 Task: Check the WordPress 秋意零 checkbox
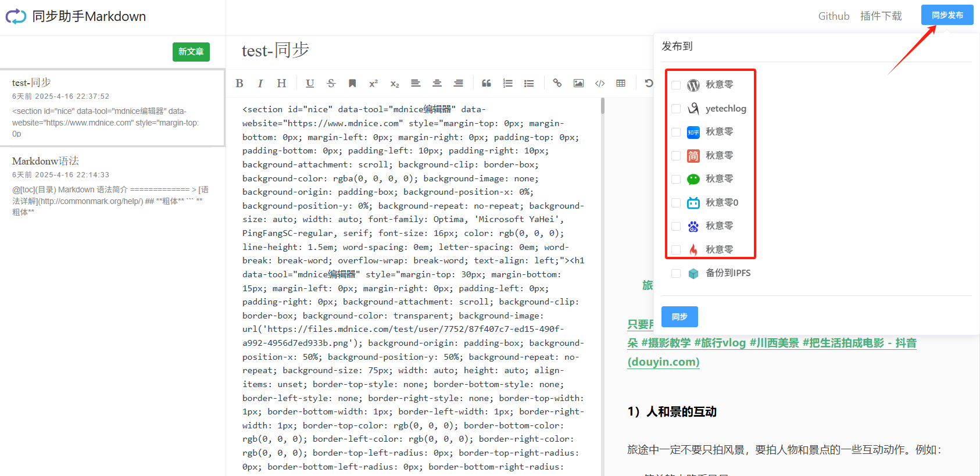tap(676, 85)
